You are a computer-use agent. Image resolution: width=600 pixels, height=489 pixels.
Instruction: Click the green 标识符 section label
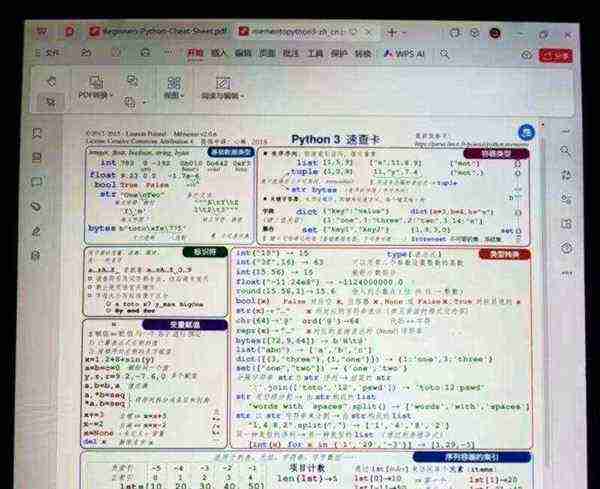click(205, 252)
